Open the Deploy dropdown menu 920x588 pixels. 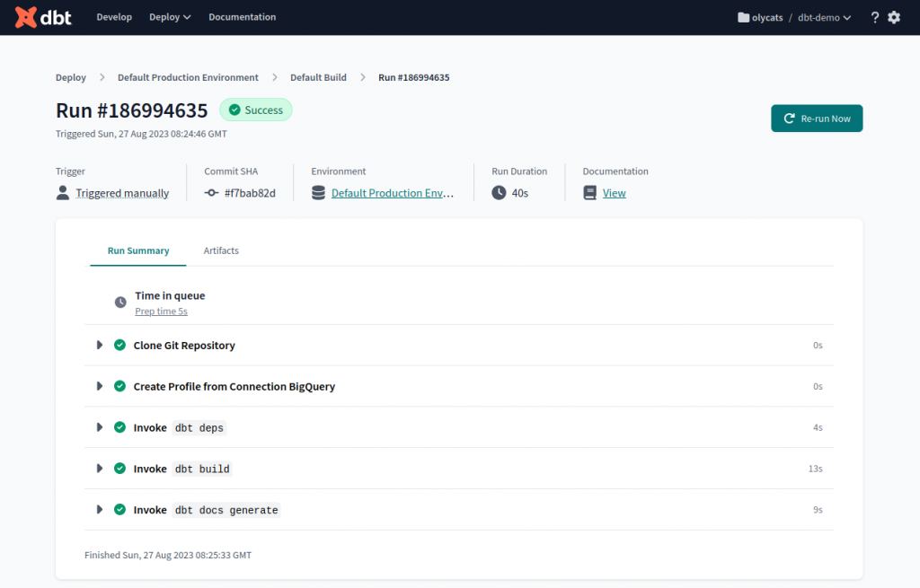pos(170,17)
